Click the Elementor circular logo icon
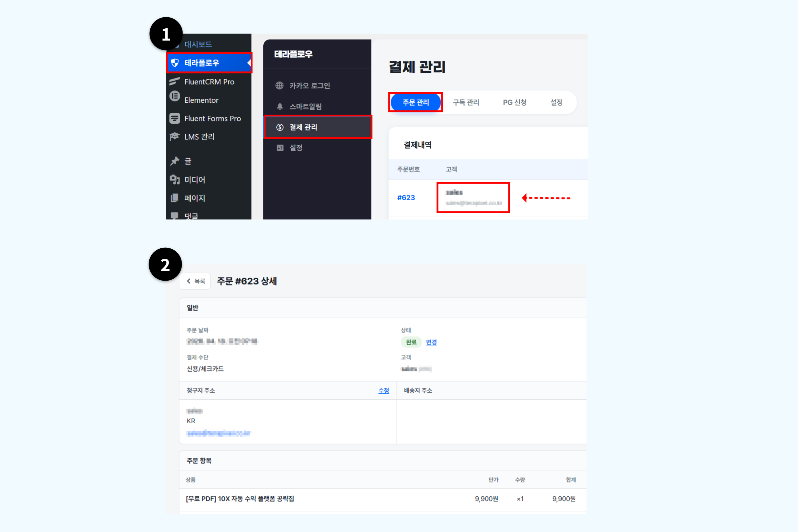Image resolution: width=798 pixels, height=532 pixels. [175, 96]
